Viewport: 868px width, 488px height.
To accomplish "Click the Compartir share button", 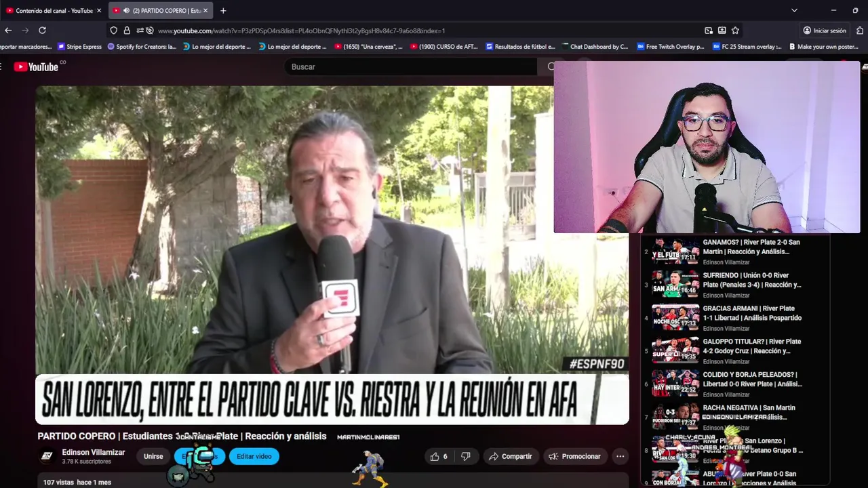I will 511,457.
